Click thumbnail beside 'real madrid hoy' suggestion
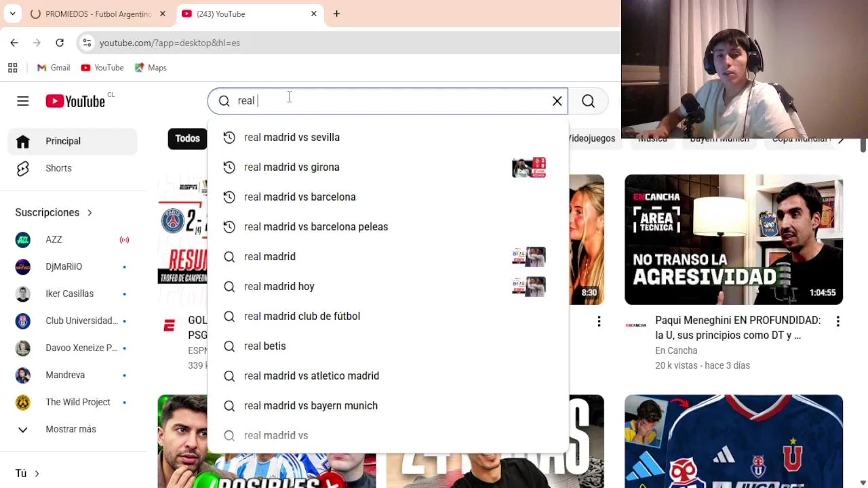This screenshot has width=868, height=488. [x=529, y=286]
